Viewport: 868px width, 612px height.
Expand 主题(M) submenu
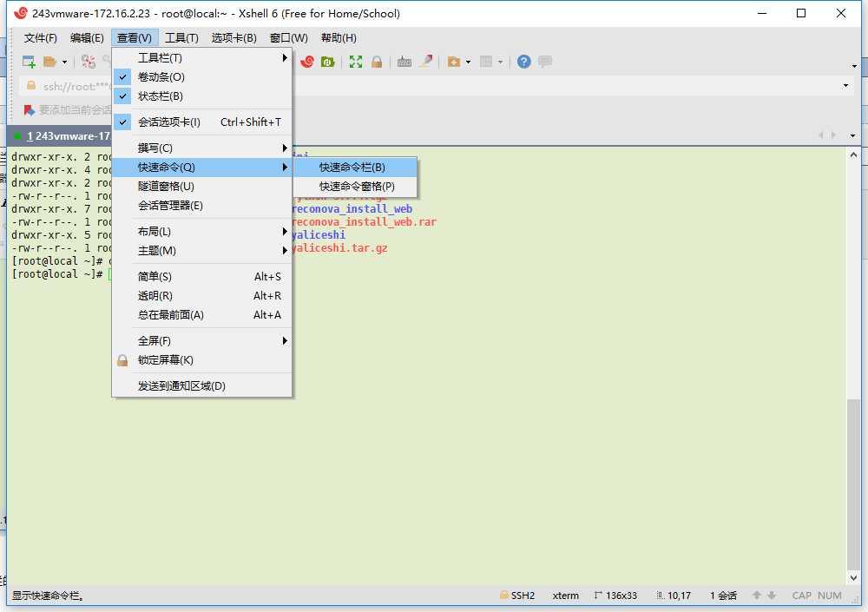(202, 251)
